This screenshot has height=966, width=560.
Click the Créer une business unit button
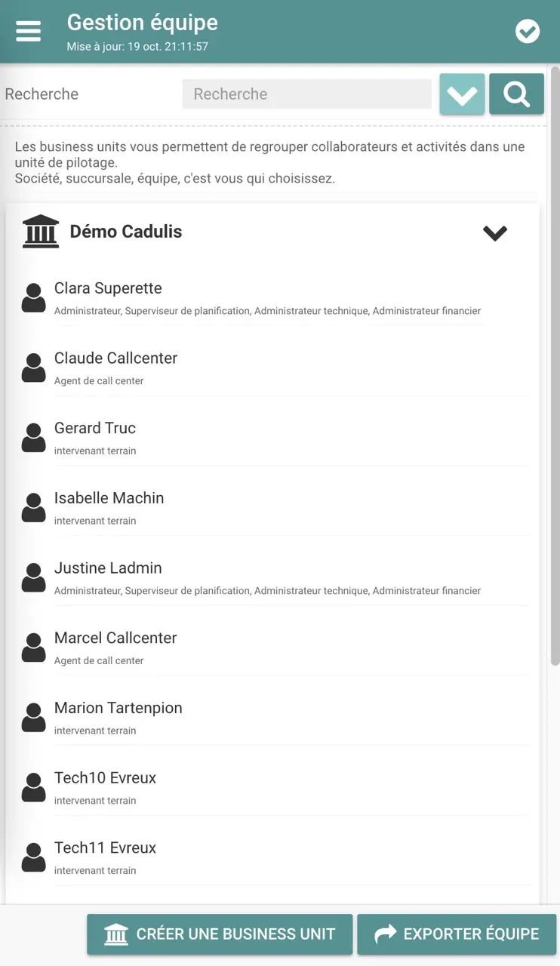click(x=220, y=934)
